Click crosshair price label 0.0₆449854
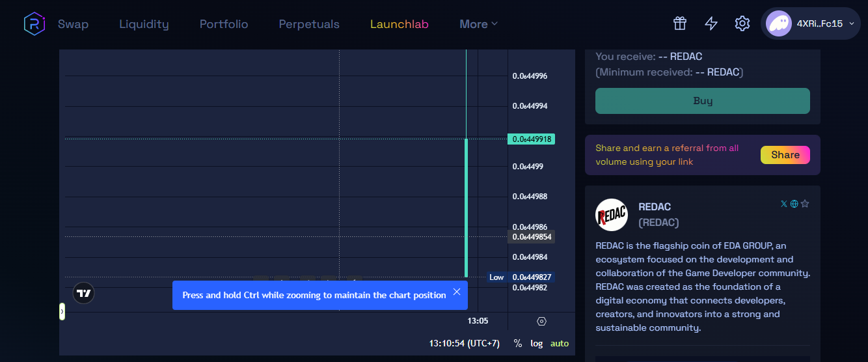The height and width of the screenshot is (362, 868). click(531, 236)
